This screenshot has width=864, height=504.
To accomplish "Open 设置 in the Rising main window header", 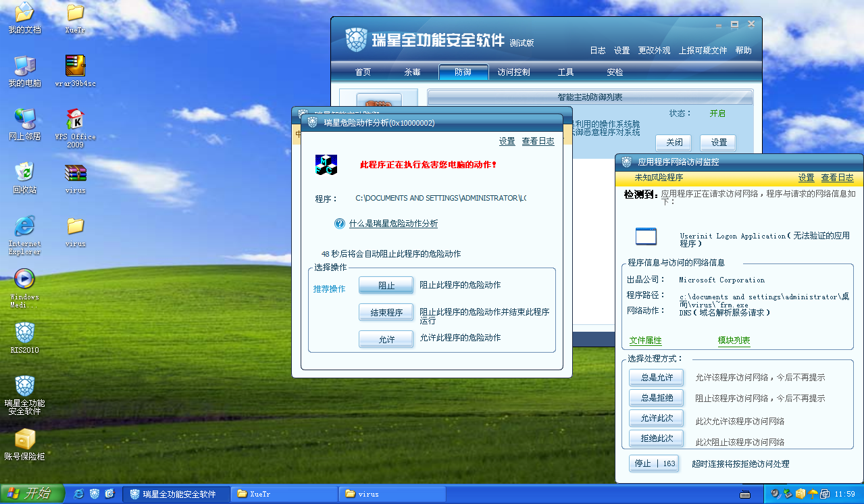I will [x=622, y=51].
